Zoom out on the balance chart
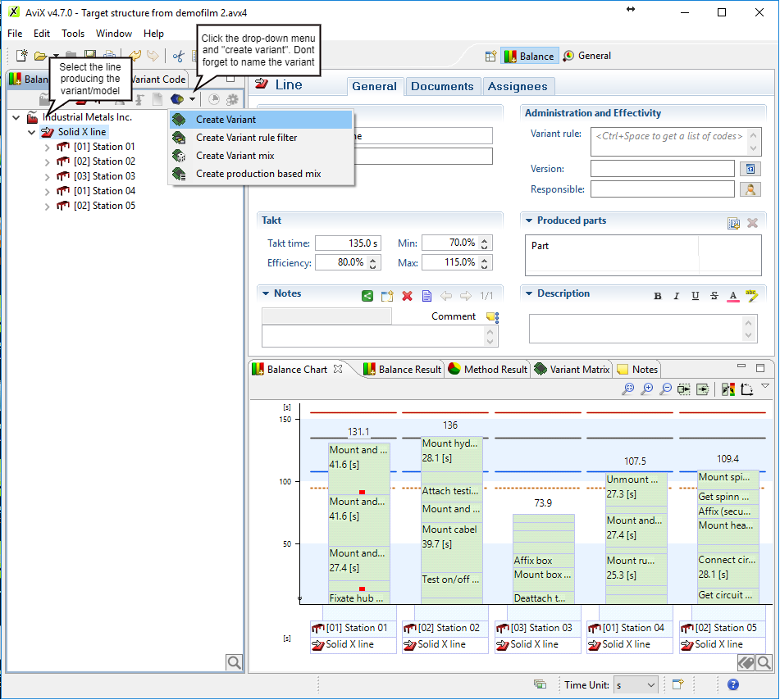780x700 pixels. (x=666, y=390)
